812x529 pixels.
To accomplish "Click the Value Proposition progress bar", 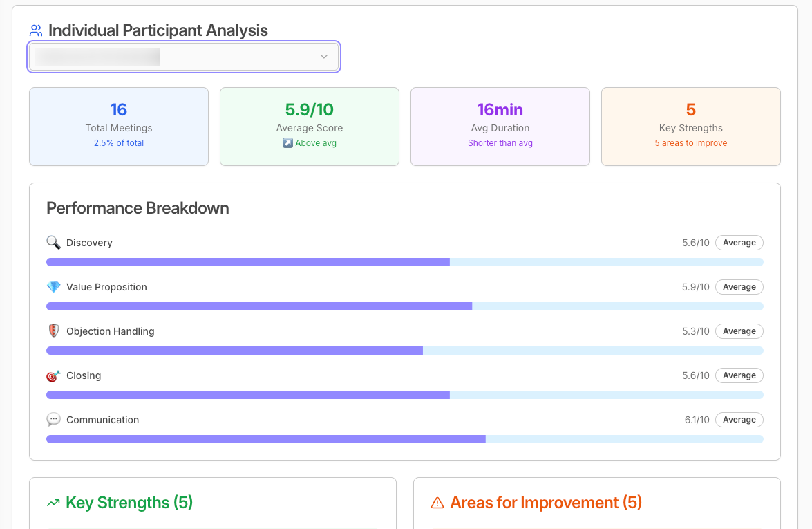I will [x=404, y=306].
